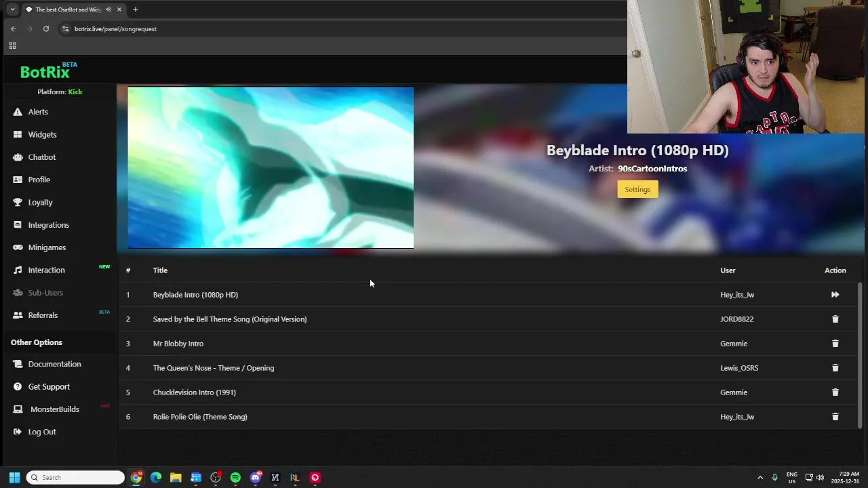Viewport: 868px width, 488px height.
Task: Select the Chucklevision Intro (1991) title
Action: coord(195,392)
